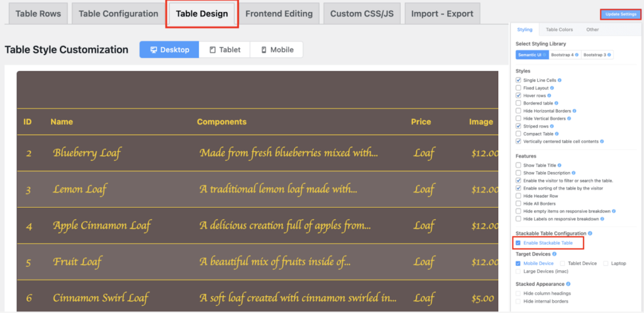Sort by the Price column header
The width and height of the screenshot is (644, 313).
(x=421, y=122)
